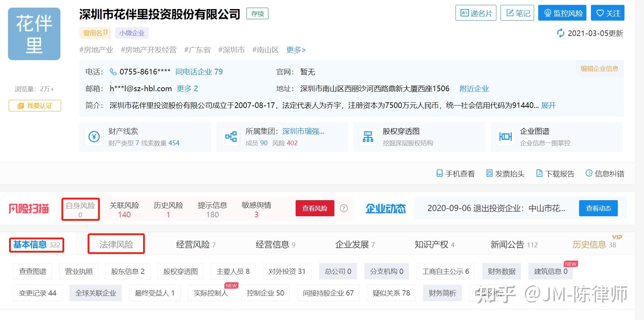Viewport: 644px width, 320px height.
Task: Click 手机查看 phone icon link
Action: click(x=456, y=174)
